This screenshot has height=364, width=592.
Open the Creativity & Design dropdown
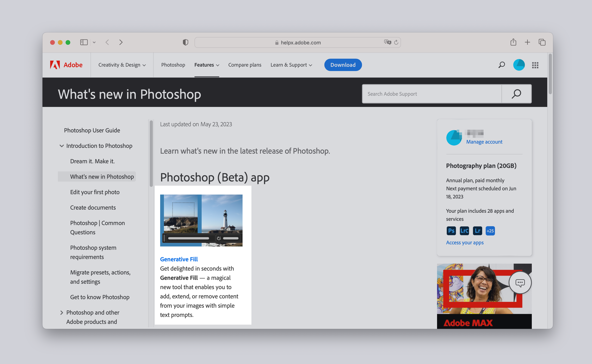tap(122, 65)
